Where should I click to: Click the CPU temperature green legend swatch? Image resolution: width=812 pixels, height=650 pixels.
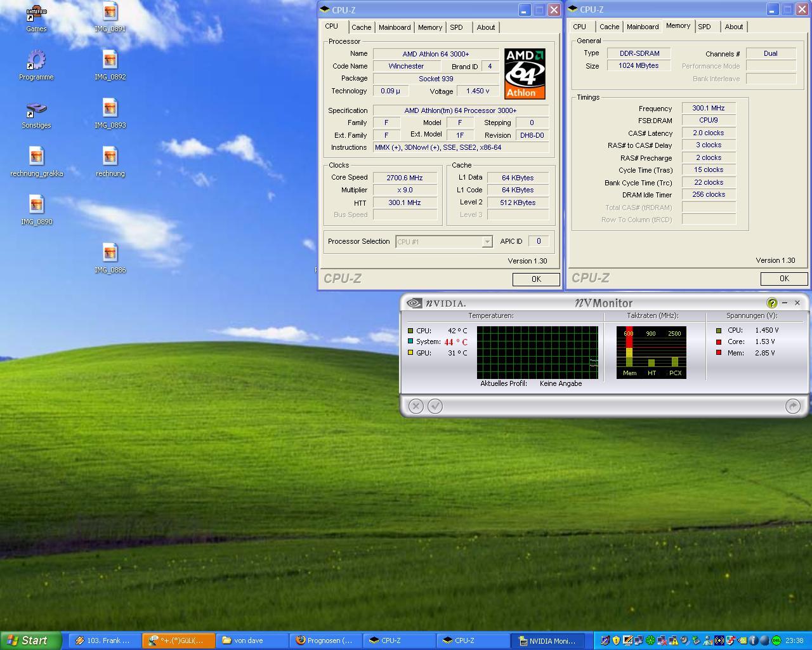(x=410, y=331)
